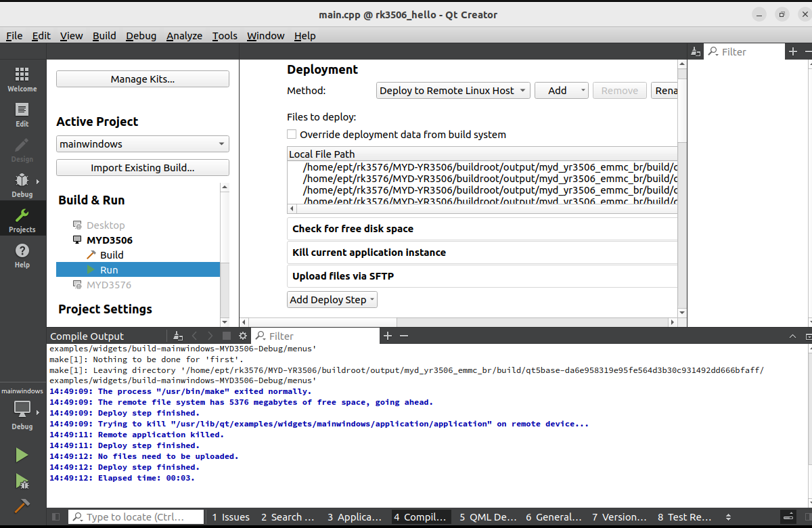Enable Override deployment data from build system
Screen dimensions: 812x528
(292, 135)
